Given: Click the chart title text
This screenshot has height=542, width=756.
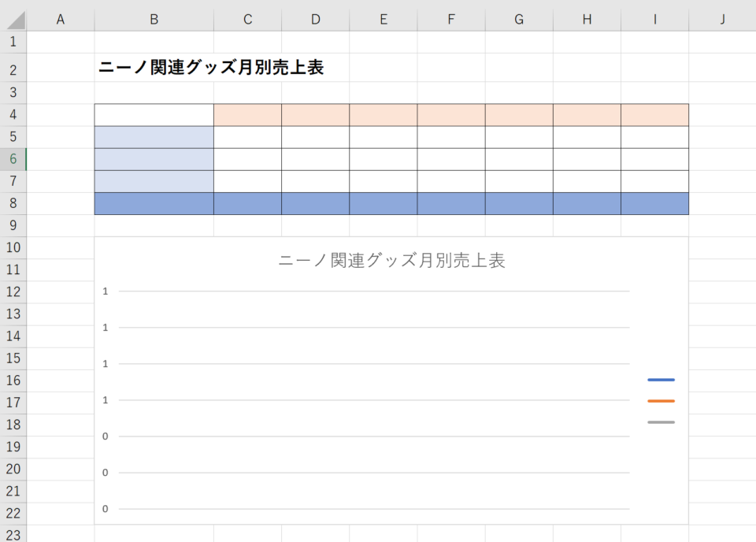Looking at the screenshot, I should point(391,261).
